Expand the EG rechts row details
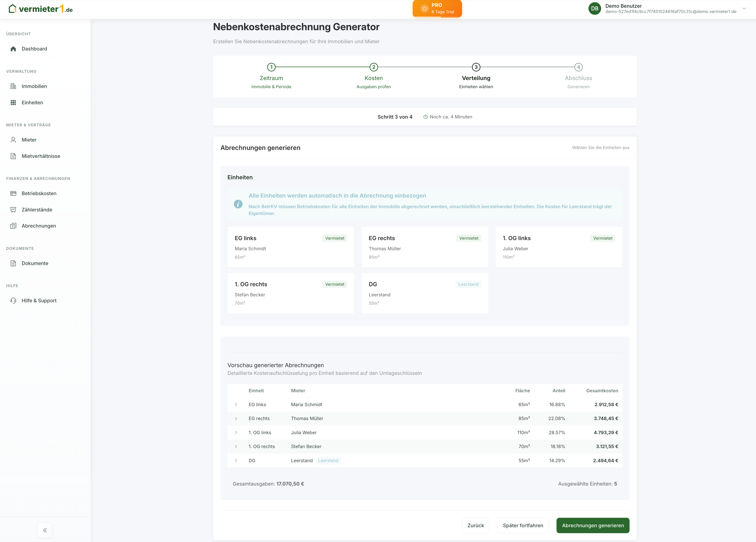Screen dimensions: 756x542 pyautogui.click(x=236, y=419)
